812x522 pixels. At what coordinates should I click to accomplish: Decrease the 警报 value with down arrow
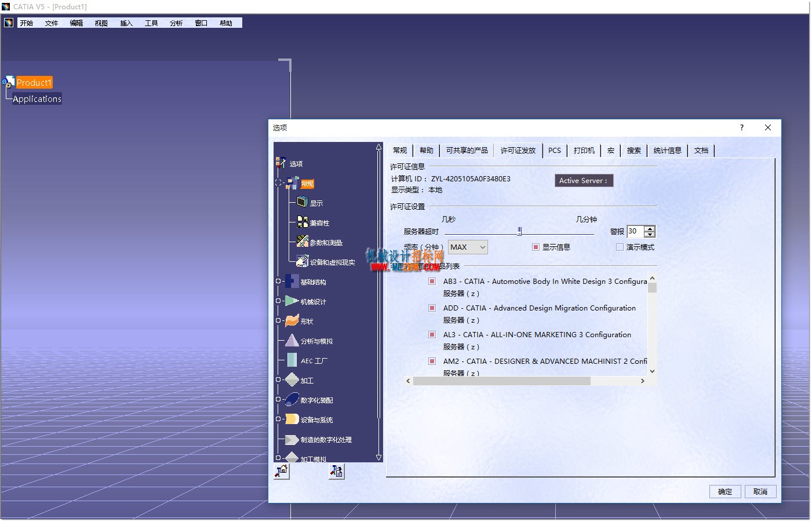click(650, 235)
